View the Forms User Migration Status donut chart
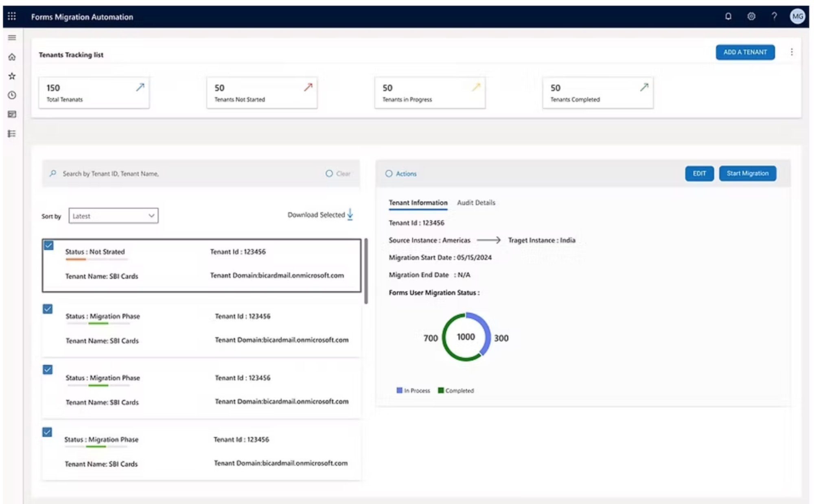Viewport: 814px width, 504px height. 466,337
